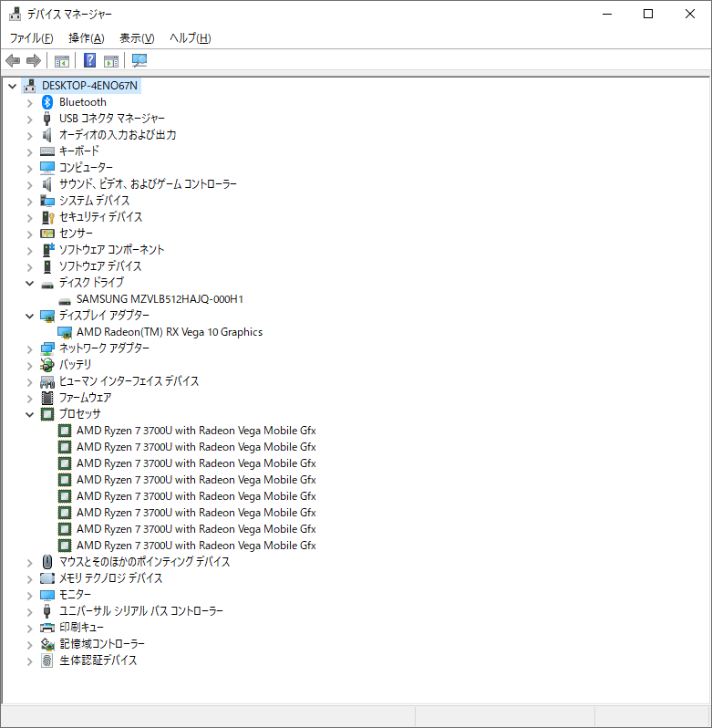Click the blue Help question mark icon
The height and width of the screenshot is (728, 712).
(89, 60)
